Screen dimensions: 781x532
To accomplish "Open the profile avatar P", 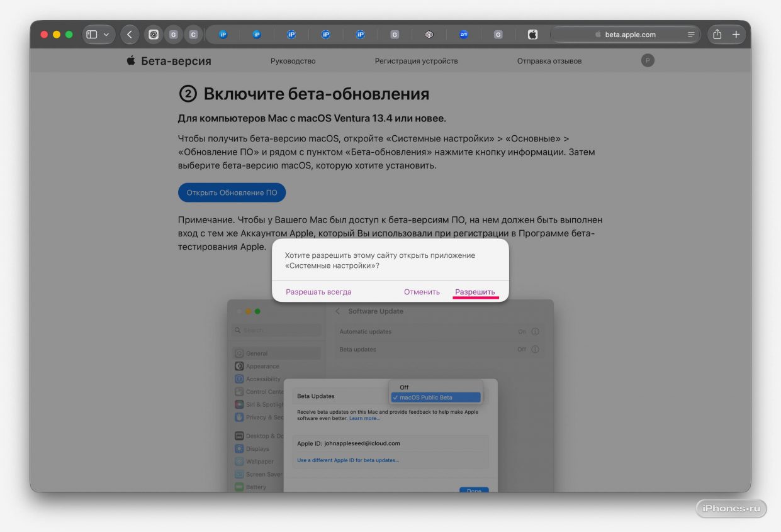I will click(648, 60).
